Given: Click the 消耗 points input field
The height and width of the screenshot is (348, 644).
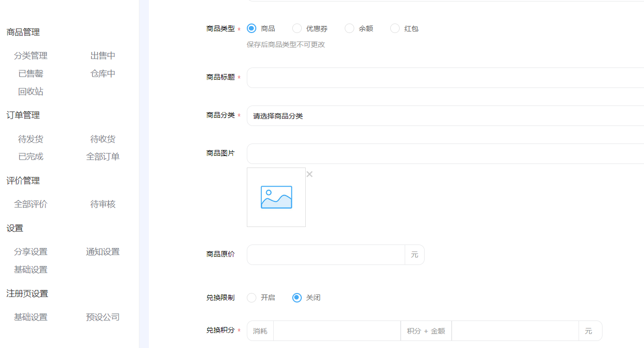Looking at the screenshot, I should 337,330.
